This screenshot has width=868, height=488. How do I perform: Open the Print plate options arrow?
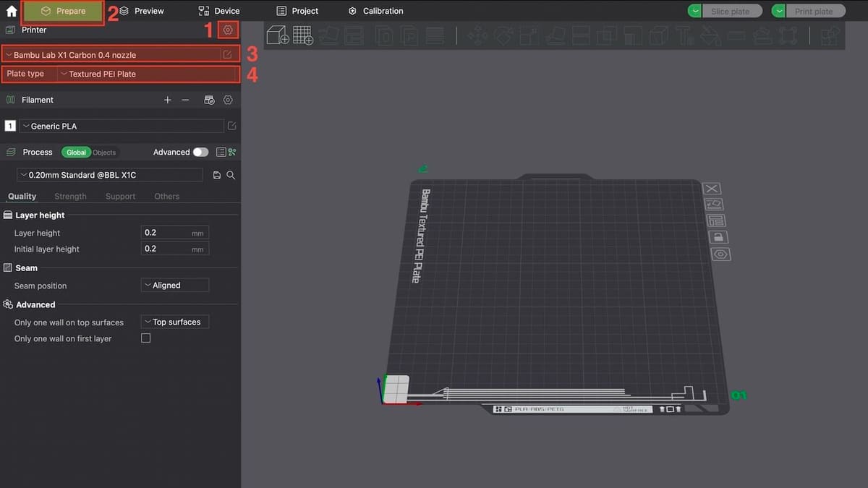click(x=778, y=11)
